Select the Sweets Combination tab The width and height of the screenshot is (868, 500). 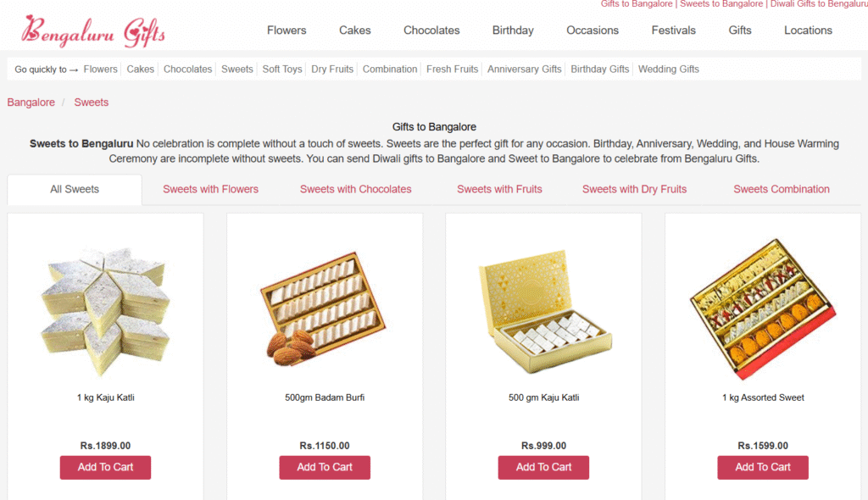pos(782,189)
